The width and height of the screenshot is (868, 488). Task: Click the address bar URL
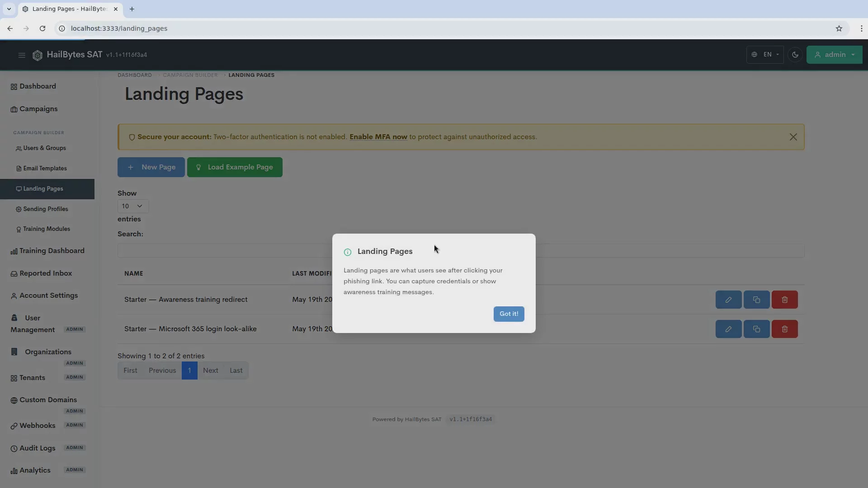click(x=119, y=28)
